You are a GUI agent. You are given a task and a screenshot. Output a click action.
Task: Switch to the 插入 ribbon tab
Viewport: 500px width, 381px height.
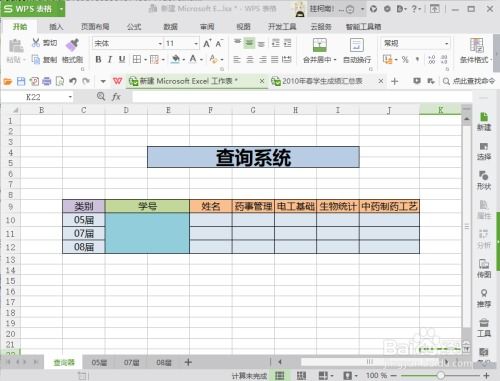[x=56, y=27]
